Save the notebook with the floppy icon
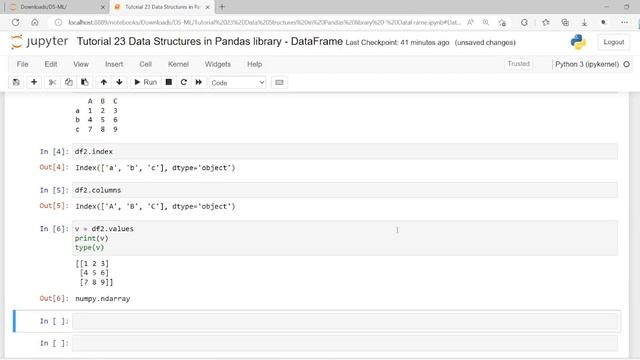 [16, 82]
